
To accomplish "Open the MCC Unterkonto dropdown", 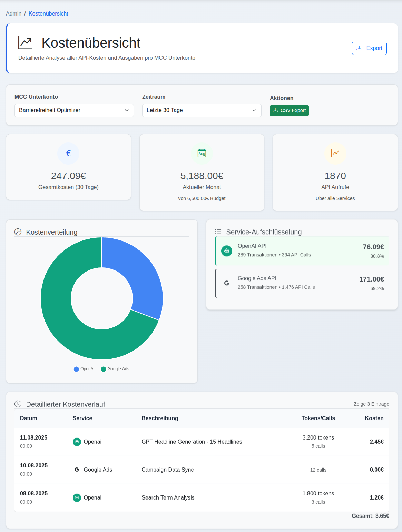I will 74,110.
